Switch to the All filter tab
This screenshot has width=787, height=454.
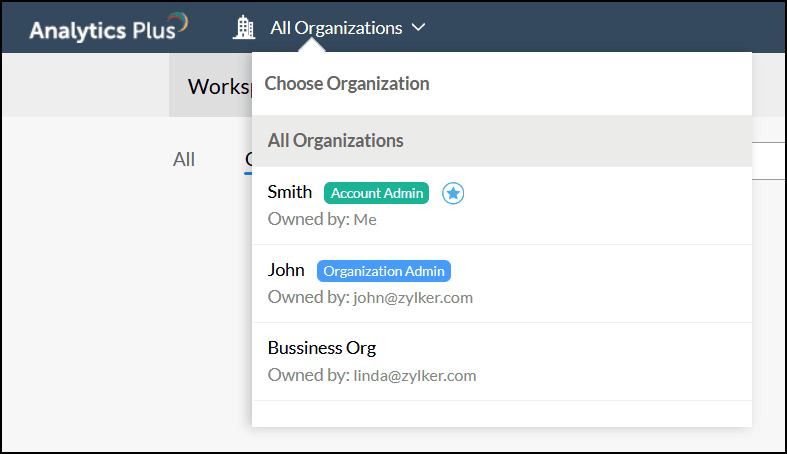184,159
